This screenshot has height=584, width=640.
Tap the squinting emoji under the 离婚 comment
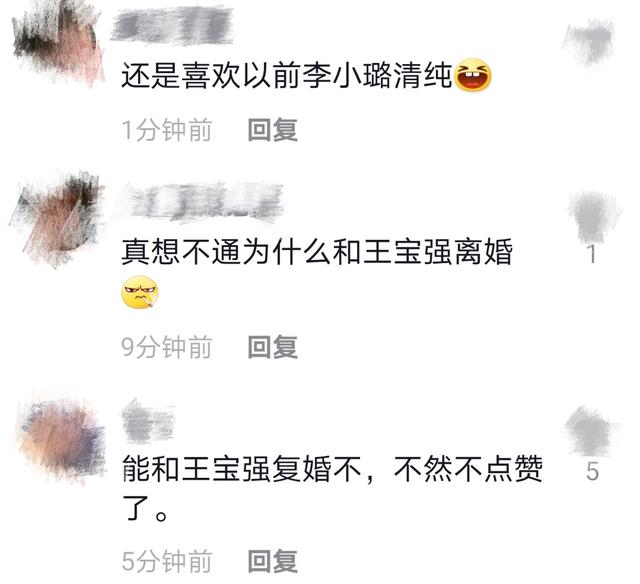pyautogui.click(x=140, y=292)
